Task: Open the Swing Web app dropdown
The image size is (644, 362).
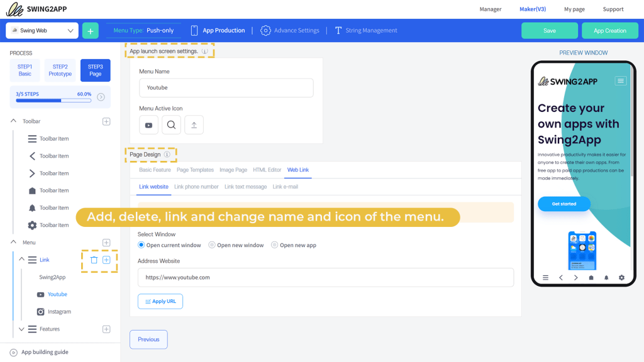Action: [x=42, y=31]
